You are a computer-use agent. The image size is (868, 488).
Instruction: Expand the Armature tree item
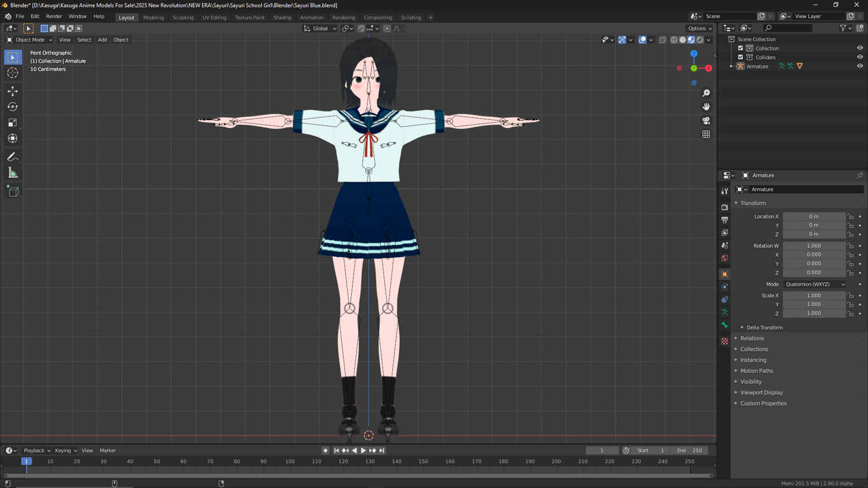732,66
